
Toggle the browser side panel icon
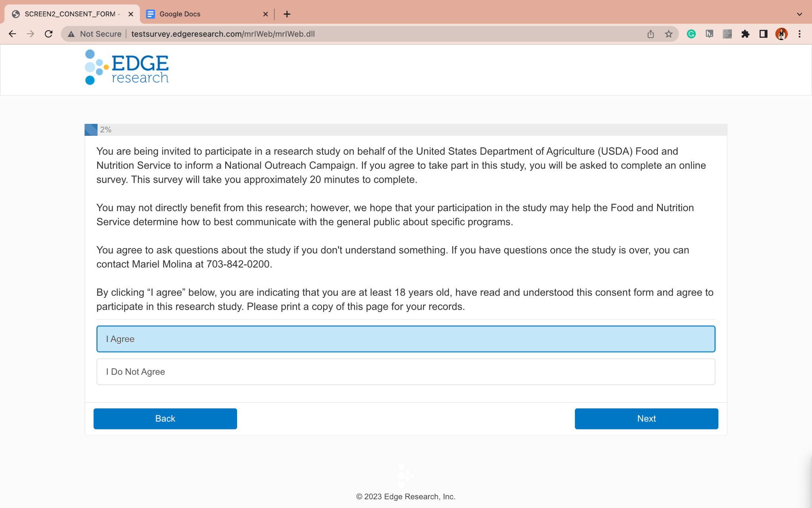click(763, 34)
